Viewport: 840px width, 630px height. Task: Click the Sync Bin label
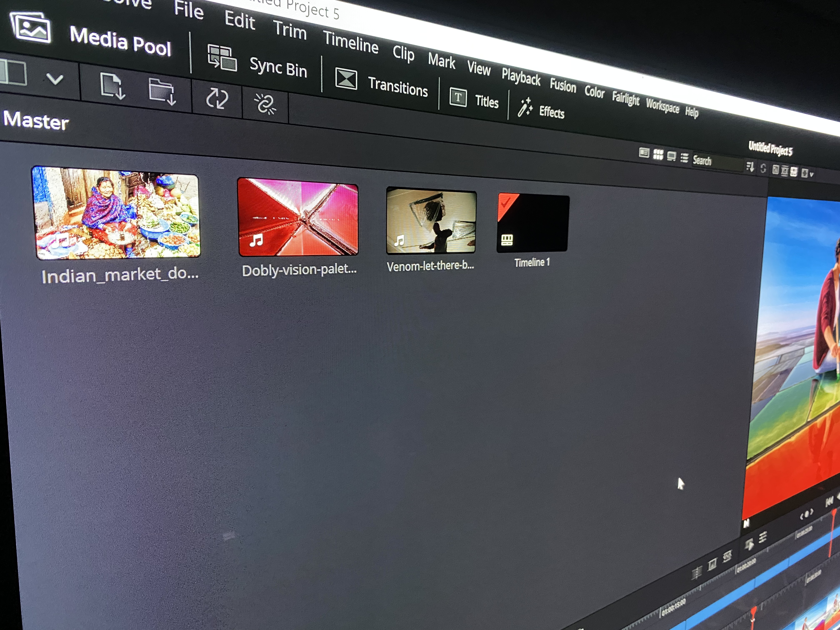pyautogui.click(x=278, y=67)
